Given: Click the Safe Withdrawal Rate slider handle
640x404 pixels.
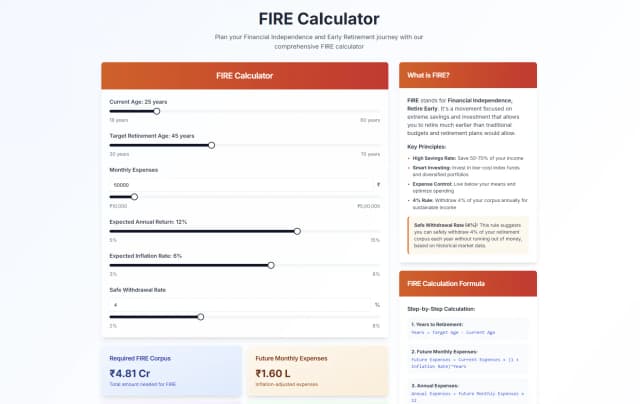Looking at the screenshot, I should 201,316.
